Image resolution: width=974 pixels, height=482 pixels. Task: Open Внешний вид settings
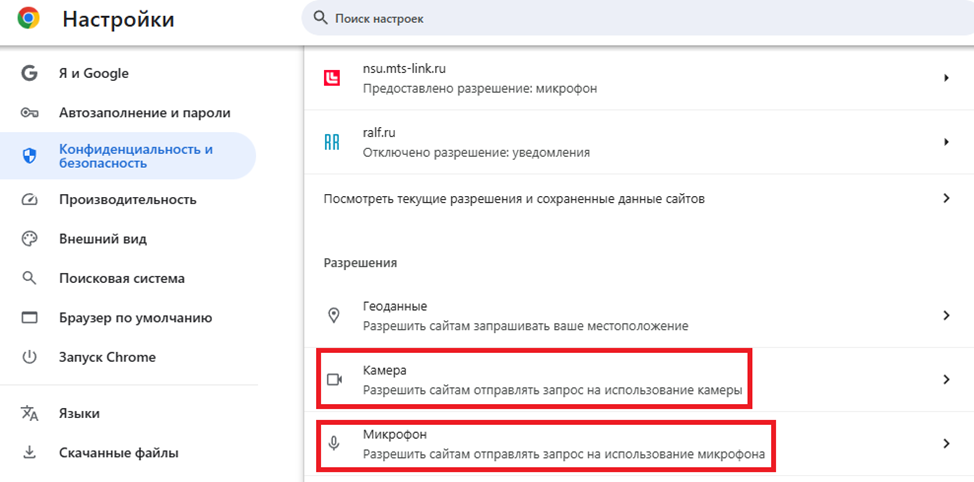coord(102,239)
